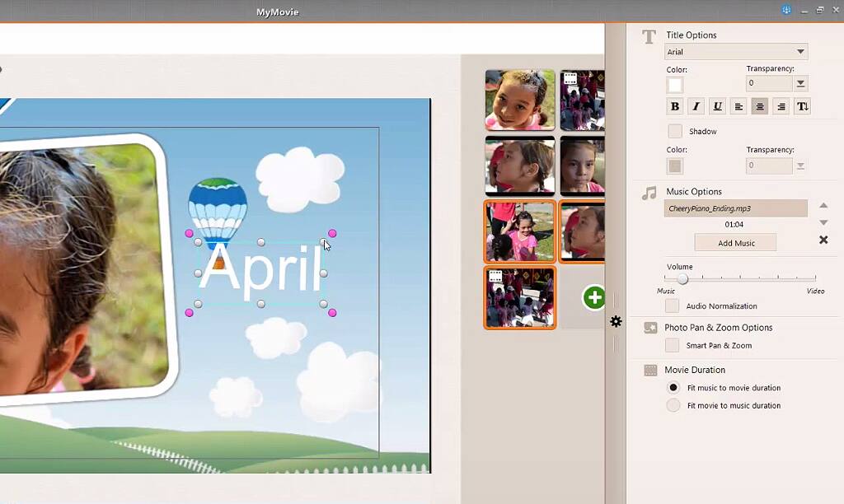This screenshot has height=504, width=844.
Task: Open title Transparency dropdown arrow
Action: click(x=800, y=83)
